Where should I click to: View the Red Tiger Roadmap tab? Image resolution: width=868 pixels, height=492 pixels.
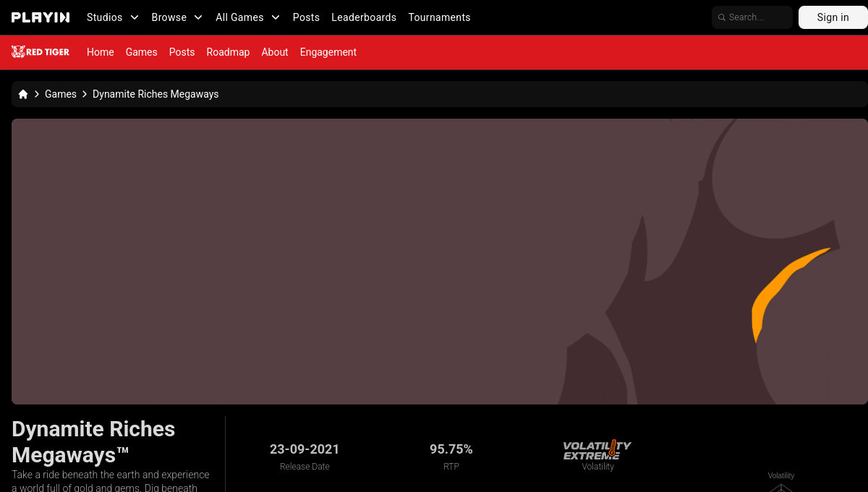tap(228, 52)
